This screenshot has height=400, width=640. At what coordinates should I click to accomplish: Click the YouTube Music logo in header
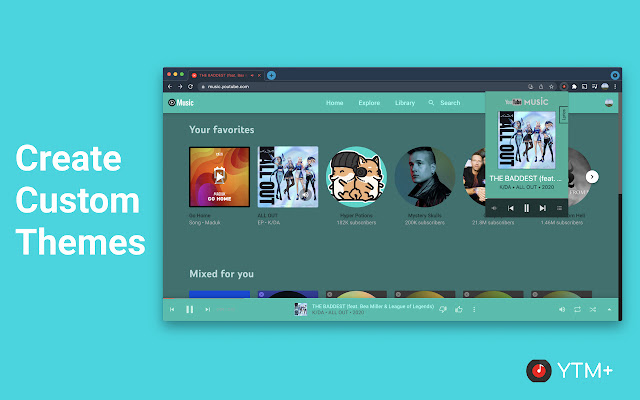(181, 102)
